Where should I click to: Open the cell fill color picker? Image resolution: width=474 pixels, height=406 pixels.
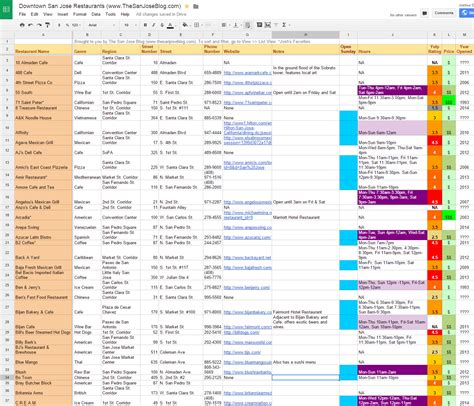185,25
